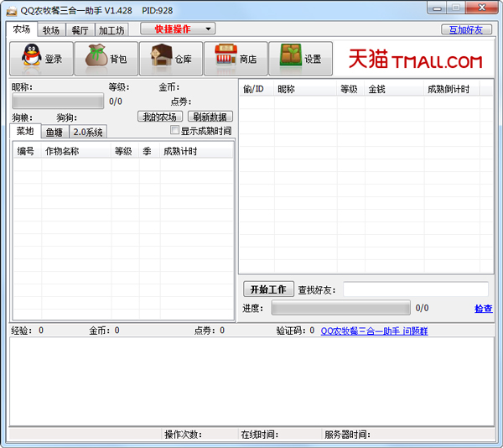Click the 我的农场 button

(x=159, y=117)
